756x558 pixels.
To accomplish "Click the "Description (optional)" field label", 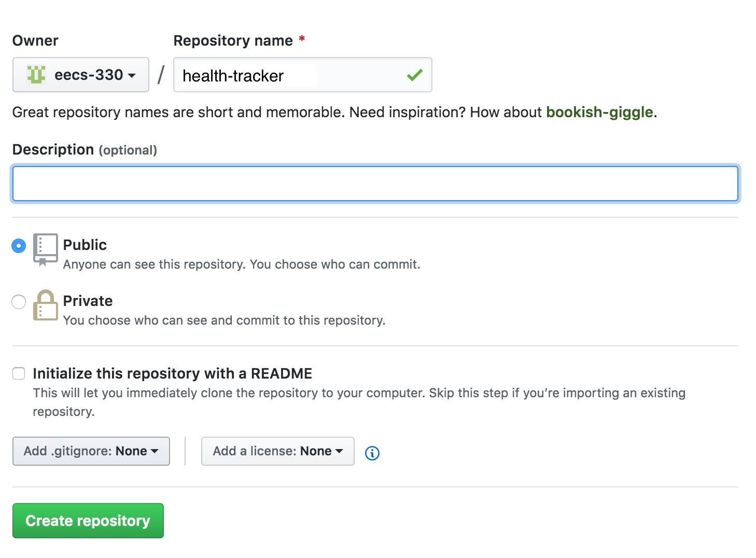I will [85, 150].
